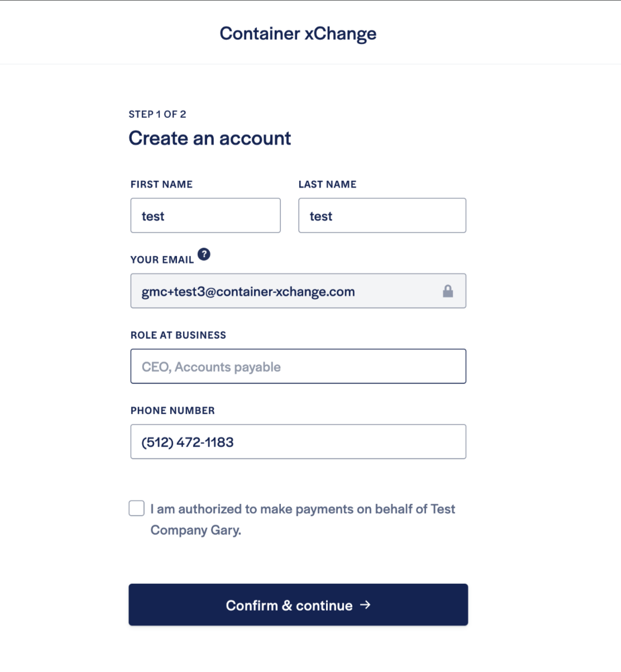Click the Container xChange logo header
The height and width of the screenshot is (672, 621).
click(298, 33)
